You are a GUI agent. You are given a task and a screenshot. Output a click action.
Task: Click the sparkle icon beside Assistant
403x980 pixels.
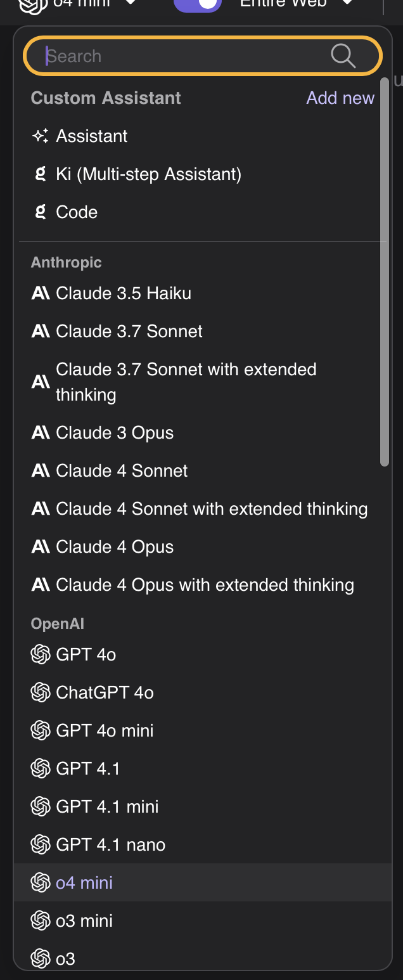[x=41, y=136]
